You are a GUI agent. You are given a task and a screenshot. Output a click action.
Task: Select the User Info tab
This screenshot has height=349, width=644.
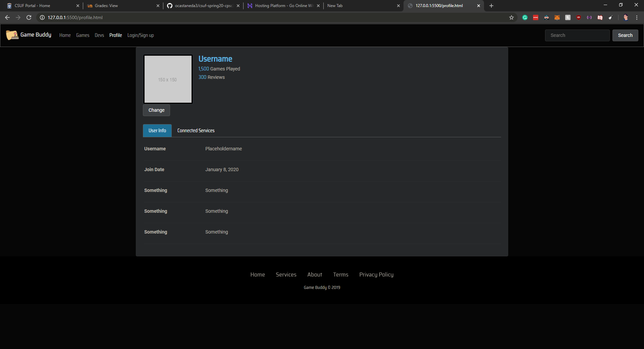coord(157,131)
